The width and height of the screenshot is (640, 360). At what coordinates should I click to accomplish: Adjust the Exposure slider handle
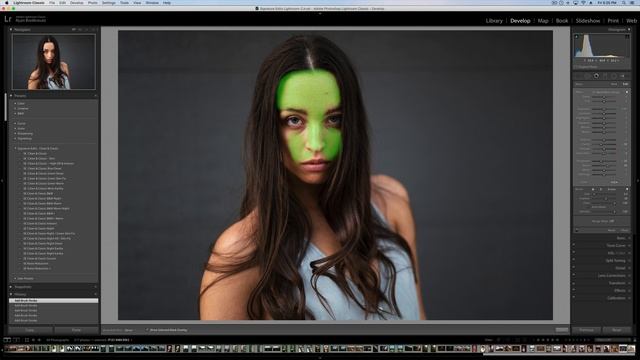(x=604, y=109)
